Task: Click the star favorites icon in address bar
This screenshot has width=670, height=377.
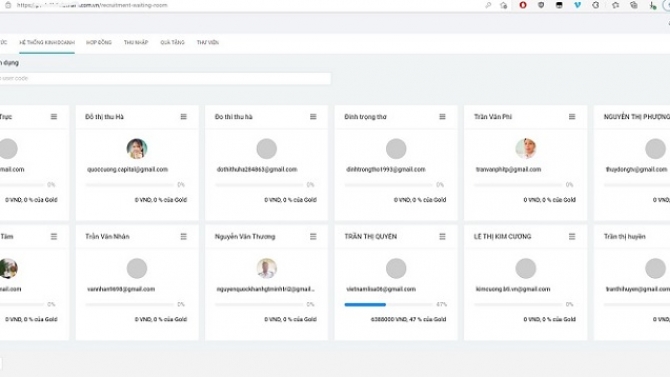Action: coord(504,5)
